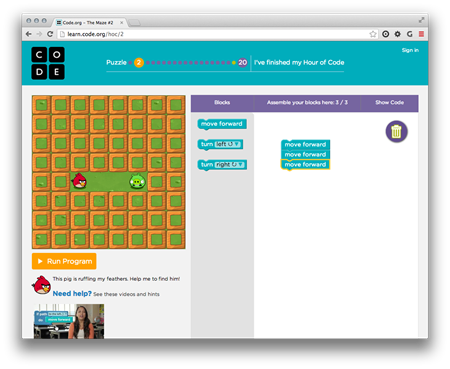This screenshot has width=450, height=369.
Task: Click the macOS close window button
Action: tap(29, 21)
